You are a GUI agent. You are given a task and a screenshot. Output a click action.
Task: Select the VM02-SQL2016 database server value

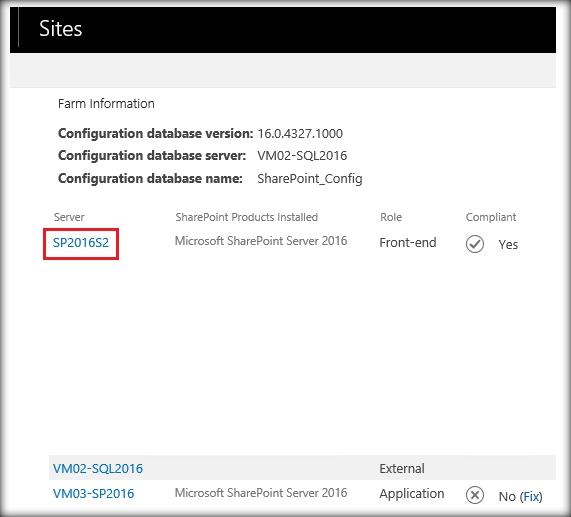(x=302, y=156)
